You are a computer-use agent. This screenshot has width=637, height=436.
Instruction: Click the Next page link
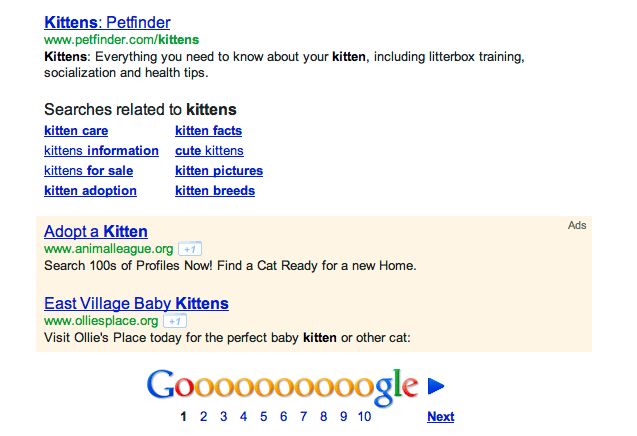[x=440, y=417]
